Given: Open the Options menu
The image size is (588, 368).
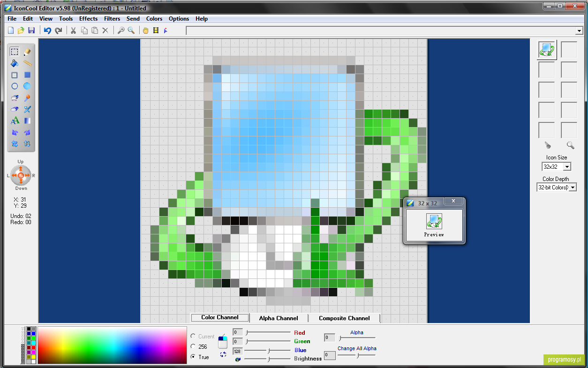Looking at the screenshot, I should [x=179, y=19].
